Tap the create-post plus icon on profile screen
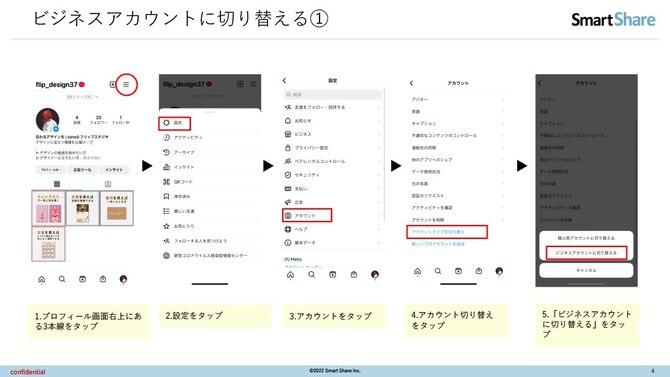Viewport: 670px width, 377px height. coord(113,85)
